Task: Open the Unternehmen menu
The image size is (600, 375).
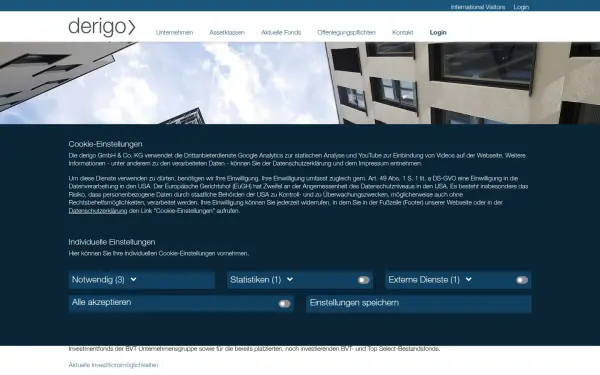Action: pos(174,33)
